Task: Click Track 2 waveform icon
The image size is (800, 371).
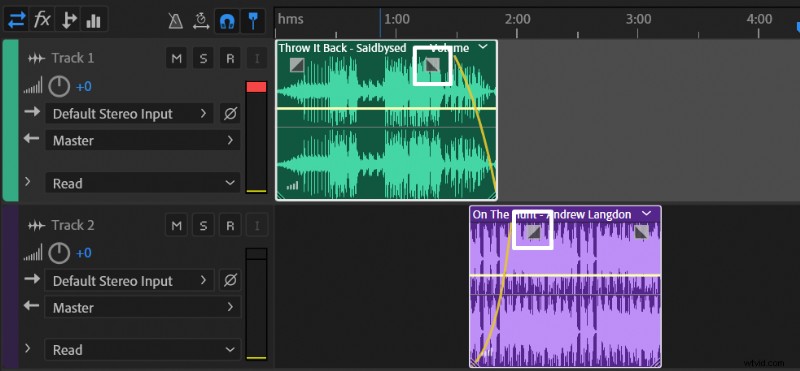Action: tap(36, 226)
